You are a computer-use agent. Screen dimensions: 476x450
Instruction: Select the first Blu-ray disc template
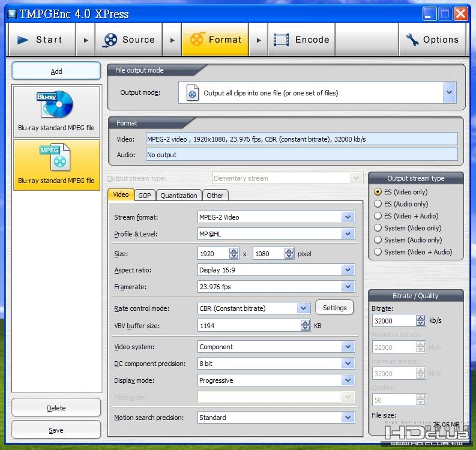56,112
